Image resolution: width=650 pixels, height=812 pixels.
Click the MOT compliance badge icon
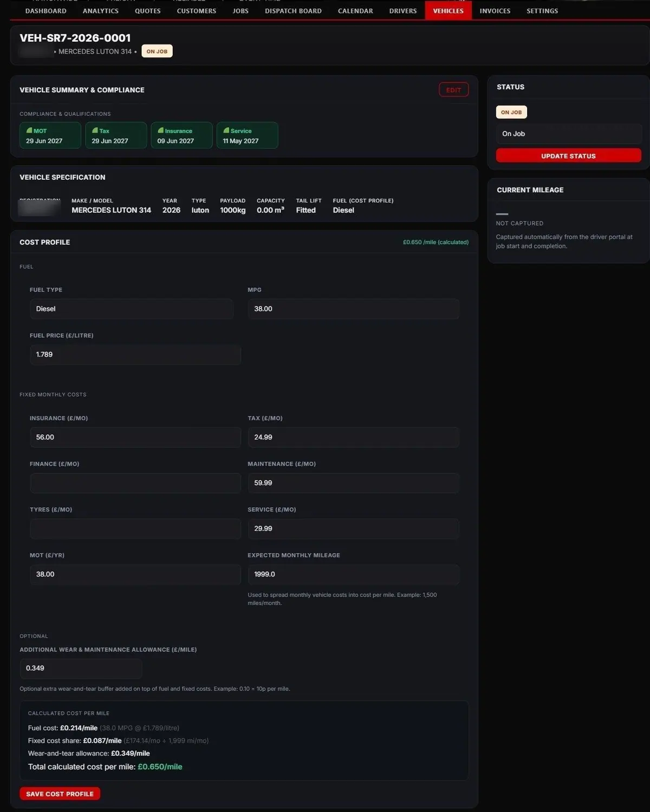point(29,130)
